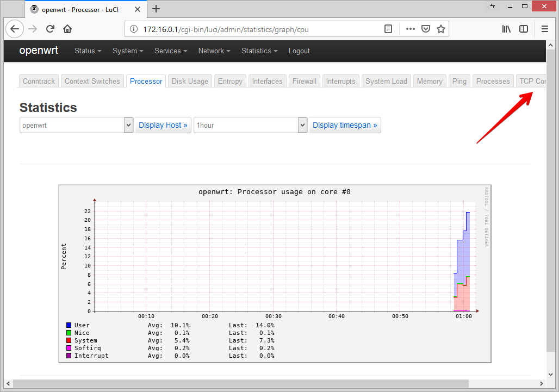Minimize the browser window
This screenshot has height=392, width=559.
[x=510, y=7]
